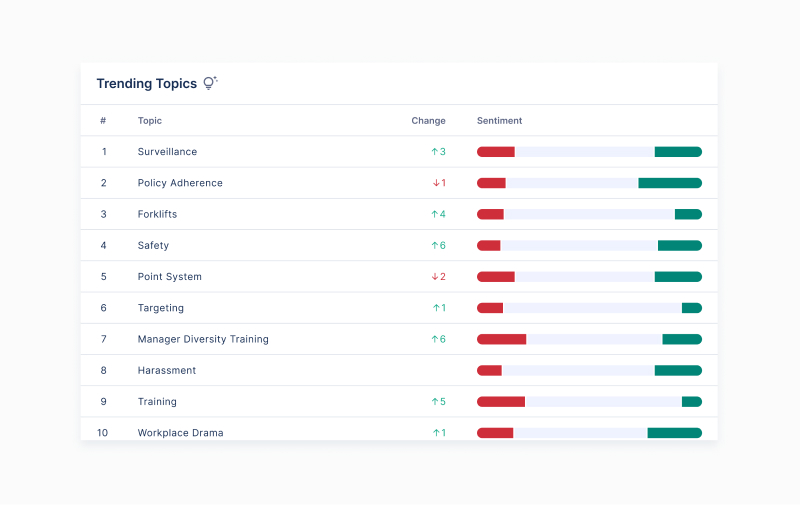
Task: Click the down arrow change for Policy Adherence
Action: click(439, 183)
